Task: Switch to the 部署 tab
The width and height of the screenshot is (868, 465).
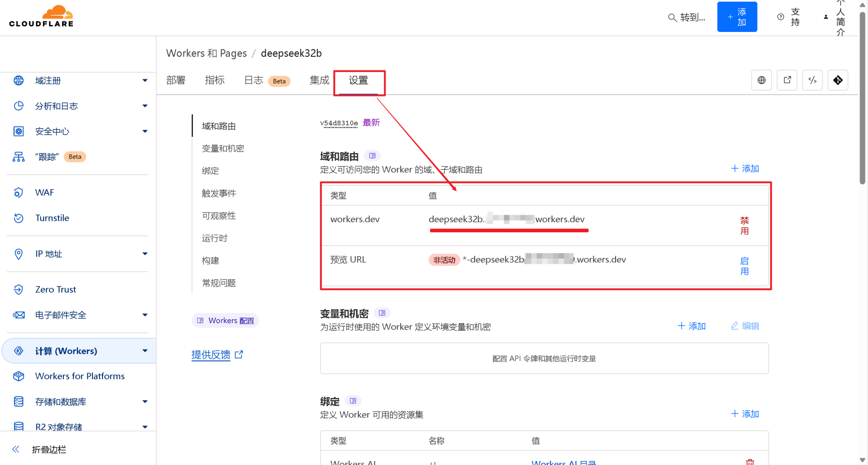Action: point(176,80)
